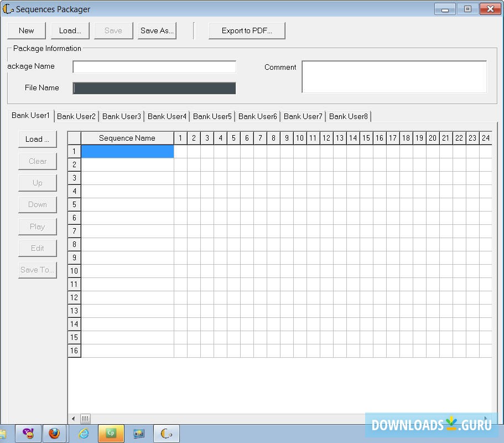Switch to Bank User7 tab

pos(303,116)
